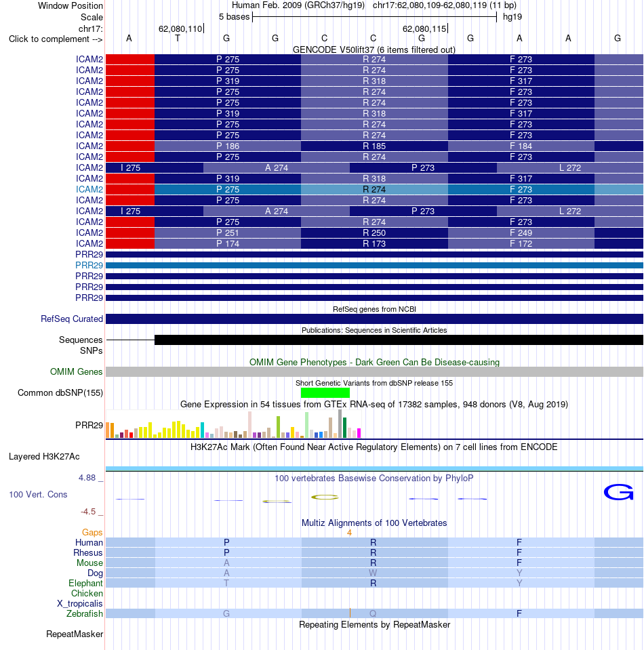Viewport: 644px width, 650px height.
Task: Click the Gaps row label
Action: pos(92,532)
